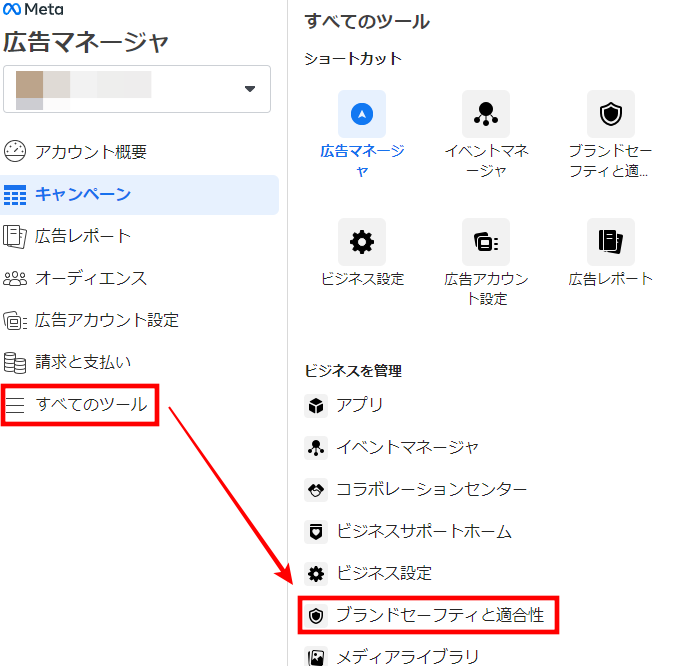Open ブランドセーフティと適合性 list item
Image resolution: width=685 pixels, height=666 pixels.
[x=440, y=615]
